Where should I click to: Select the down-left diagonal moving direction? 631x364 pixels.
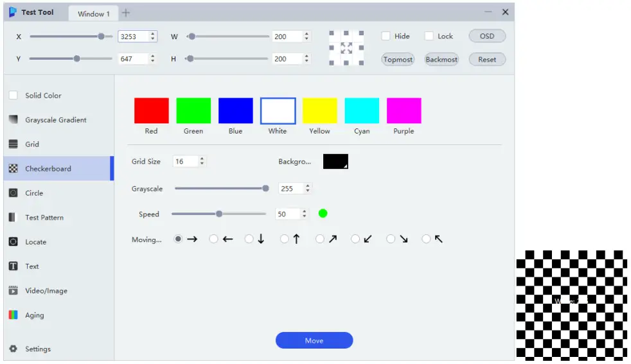coord(355,239)
